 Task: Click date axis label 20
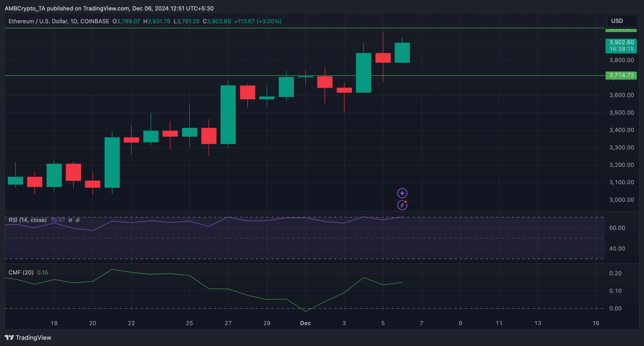click(x=93, y=323)
